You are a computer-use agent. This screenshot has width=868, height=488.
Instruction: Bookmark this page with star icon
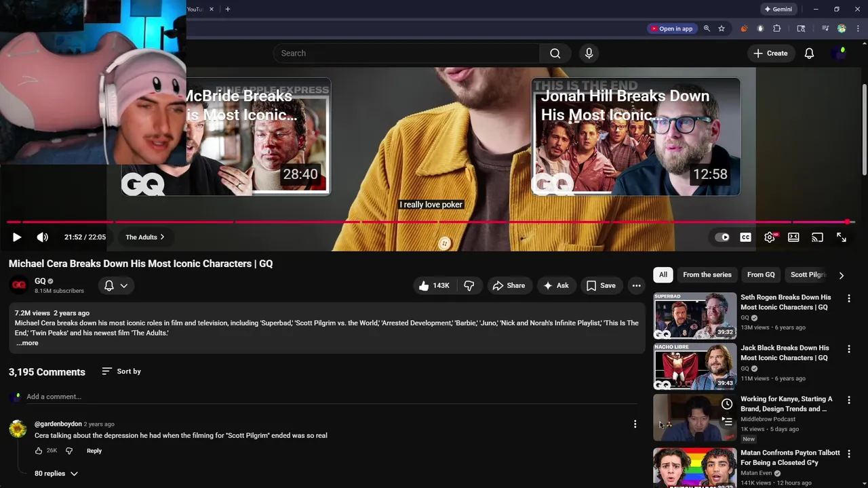click(x=722, y=28)
